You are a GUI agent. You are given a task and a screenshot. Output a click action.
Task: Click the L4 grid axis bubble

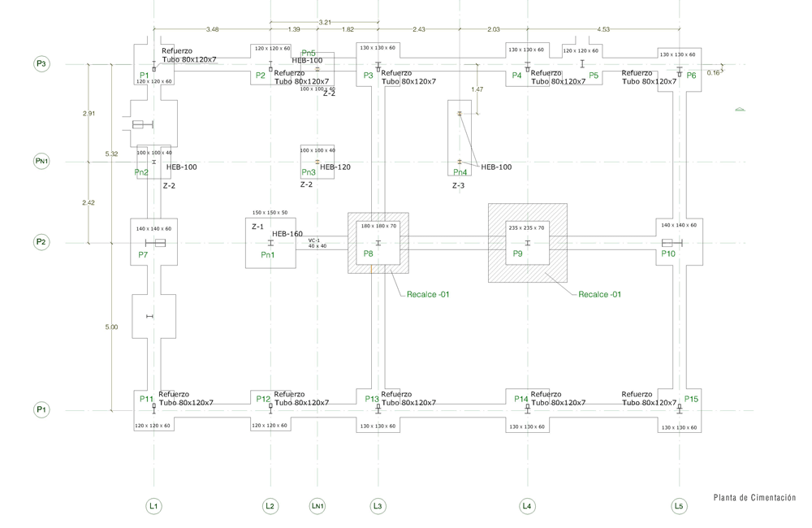tap(527, 505)
